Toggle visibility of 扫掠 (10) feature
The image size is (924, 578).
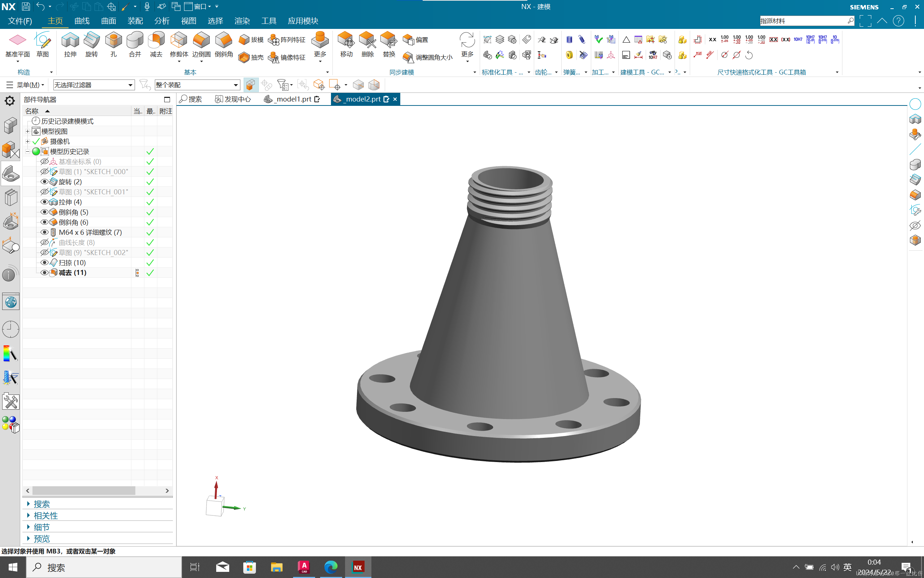(44, 263)
